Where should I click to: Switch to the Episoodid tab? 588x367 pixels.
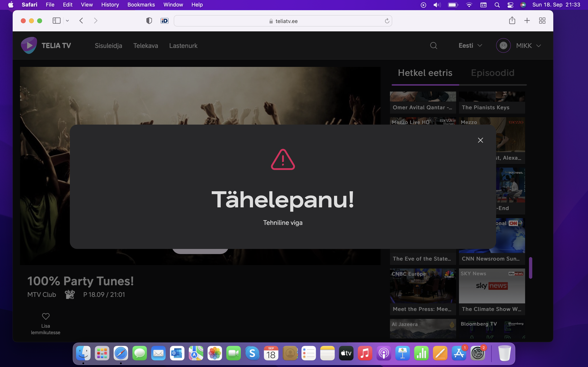pos(492,73)
